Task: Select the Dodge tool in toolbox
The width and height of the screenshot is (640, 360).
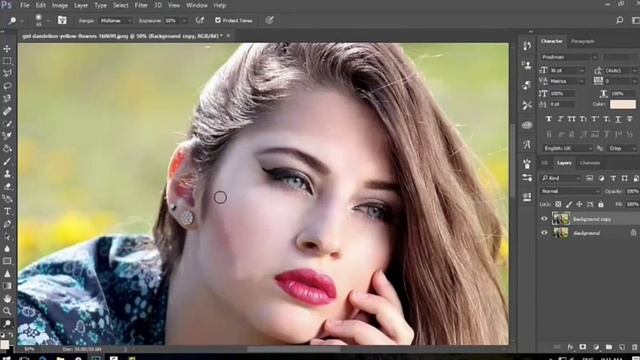Action: pyautogui.click(x=7, y=324)
